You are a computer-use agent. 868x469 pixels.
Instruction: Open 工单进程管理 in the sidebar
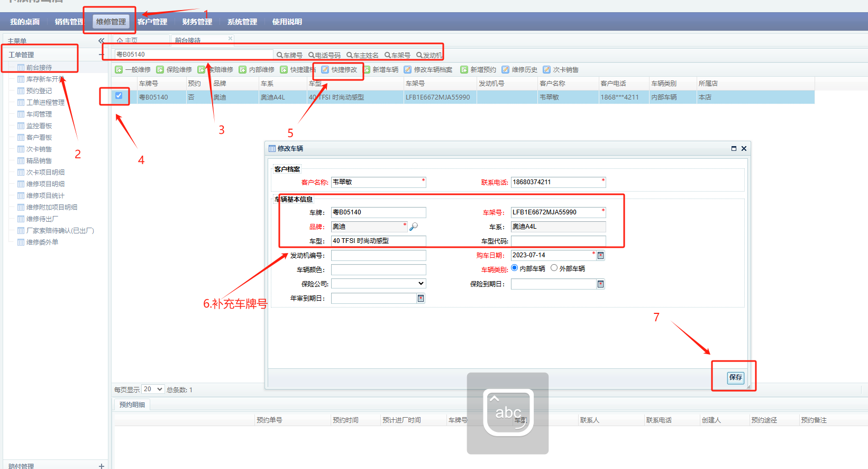point(45,103)
